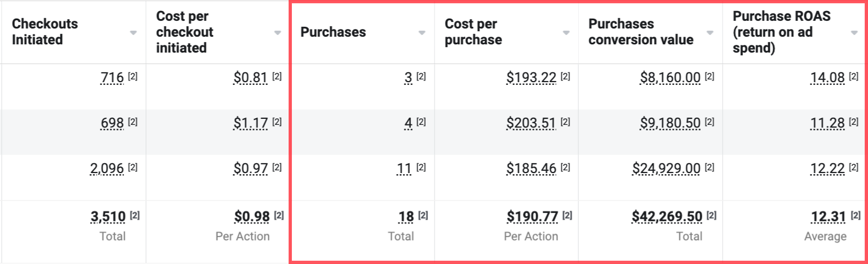Click the 3 purchases value

click(x=408, y=78)
